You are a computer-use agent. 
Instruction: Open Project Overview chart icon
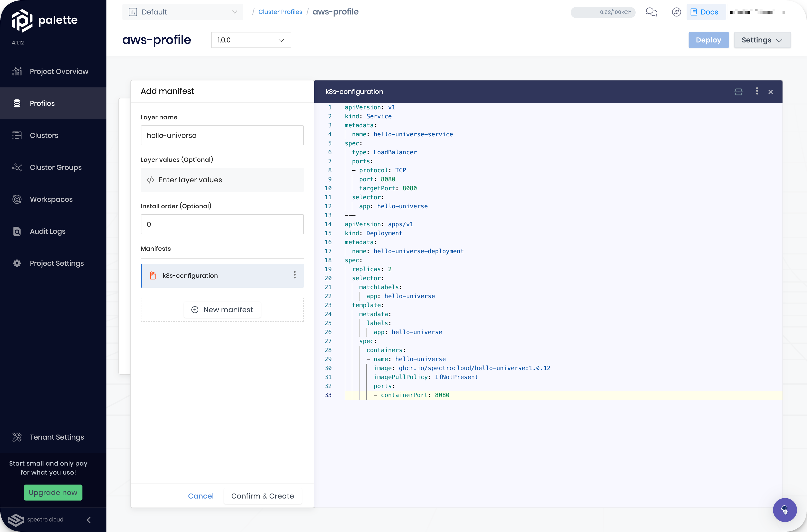[17, 71]
